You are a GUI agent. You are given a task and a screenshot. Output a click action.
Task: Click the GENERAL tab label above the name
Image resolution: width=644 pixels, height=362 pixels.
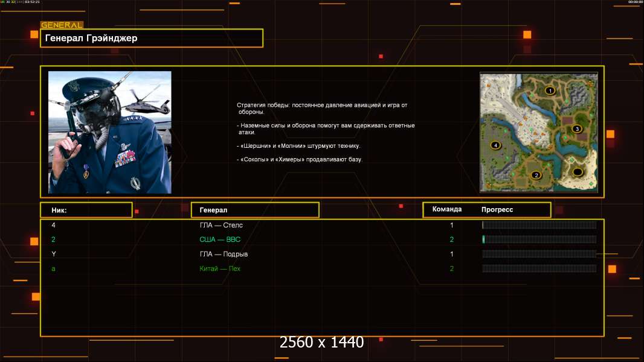tap(62, 25)
